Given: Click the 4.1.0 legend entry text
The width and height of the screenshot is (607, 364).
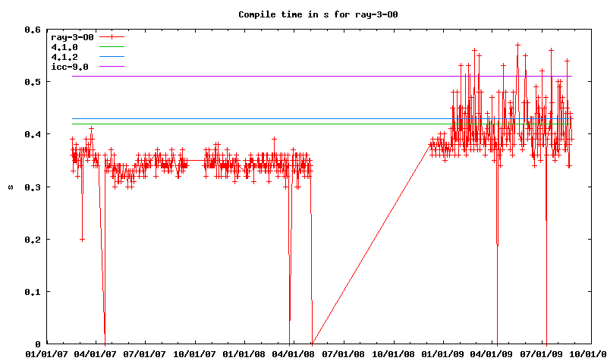Looking at the screenshot, I should (x=64, y=47).
